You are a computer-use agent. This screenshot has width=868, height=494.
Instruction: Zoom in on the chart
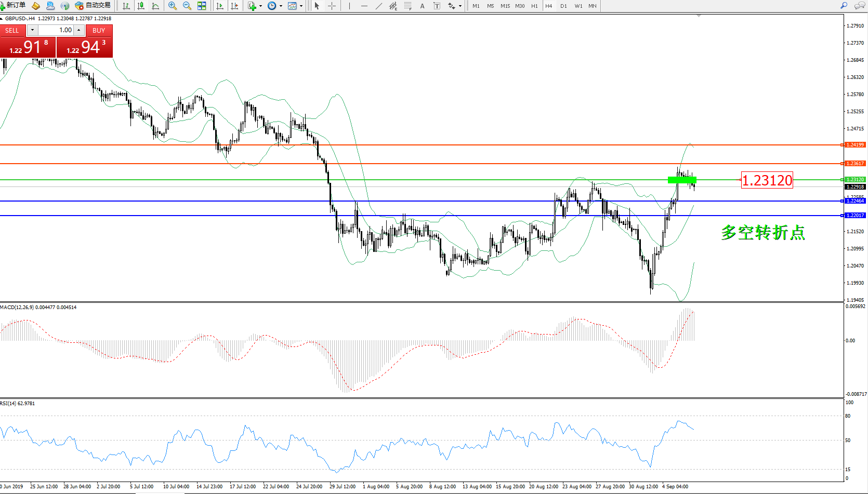point(173,6)
